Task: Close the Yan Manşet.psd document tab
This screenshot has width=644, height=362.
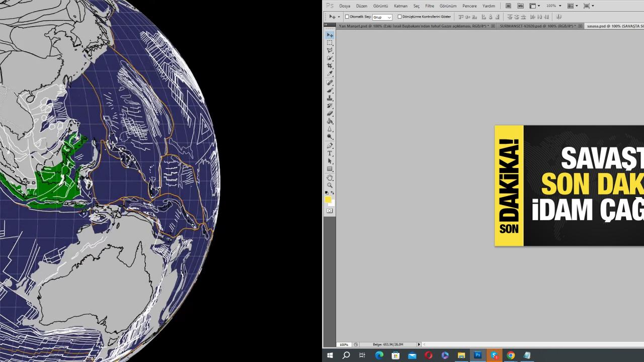Action: pyautogui.click(x=493, y=26)
